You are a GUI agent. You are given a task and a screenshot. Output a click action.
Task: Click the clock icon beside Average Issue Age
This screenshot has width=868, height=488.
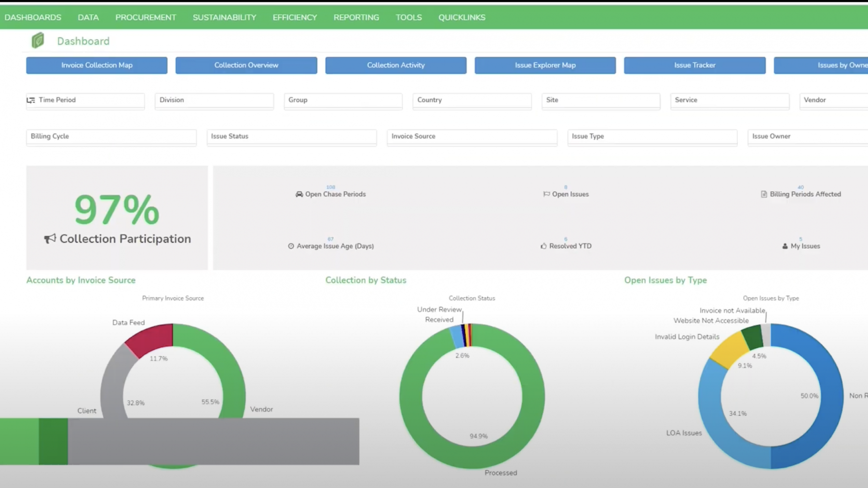291,246
